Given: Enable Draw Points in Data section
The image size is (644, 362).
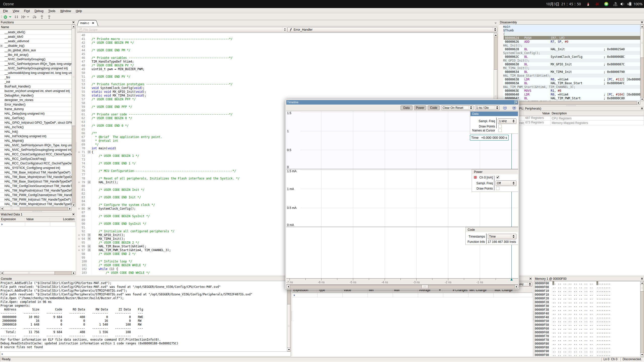Looking at the screenshot, I should [x=500, y=126].
